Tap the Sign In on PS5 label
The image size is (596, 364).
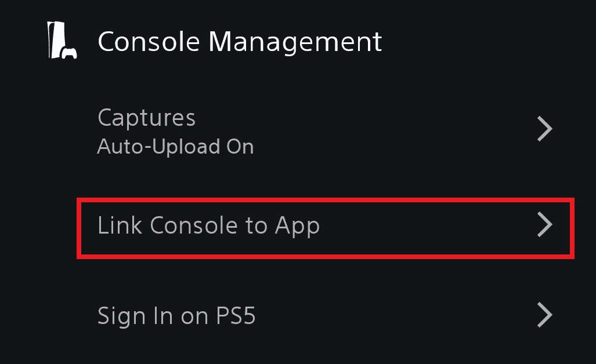(x=176, y=316)
